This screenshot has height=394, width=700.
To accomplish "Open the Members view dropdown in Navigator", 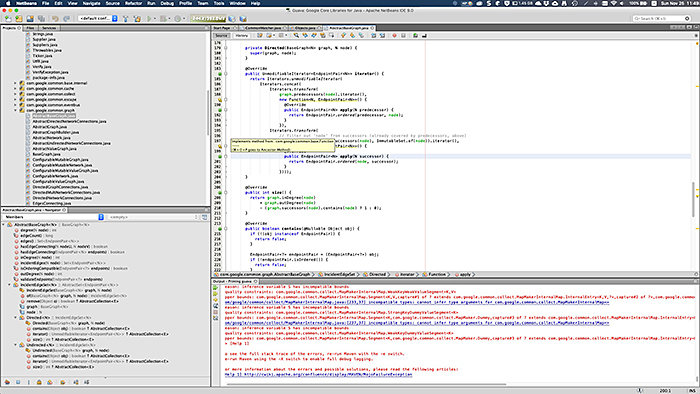I will point(53,217).
